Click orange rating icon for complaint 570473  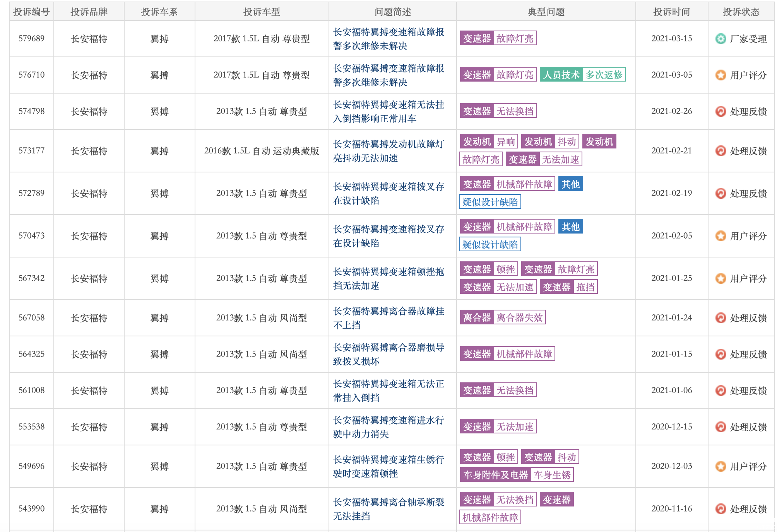click(721, 236)
